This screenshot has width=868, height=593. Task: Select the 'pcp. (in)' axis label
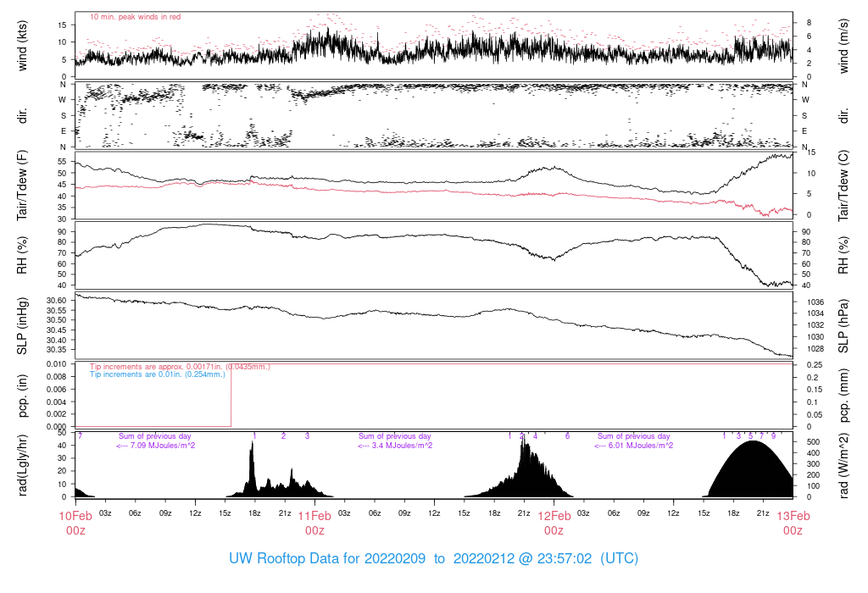tap(23, 395)
